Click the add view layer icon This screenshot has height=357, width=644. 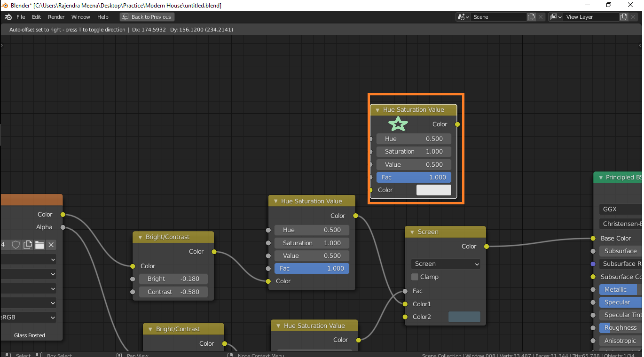tap(624, 17)
